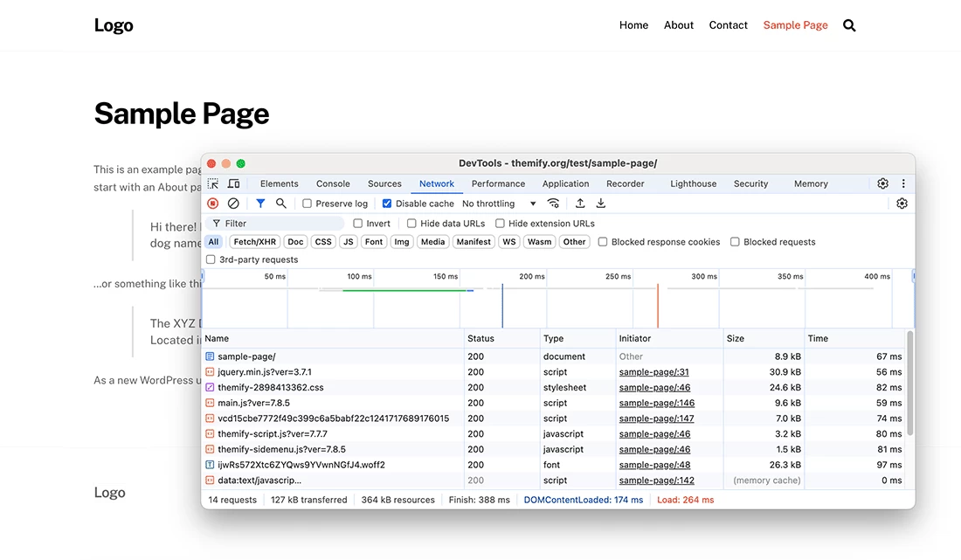Click the Filter text input field
The width and height of the screenshot is (961, 560).
pos(280,224)
